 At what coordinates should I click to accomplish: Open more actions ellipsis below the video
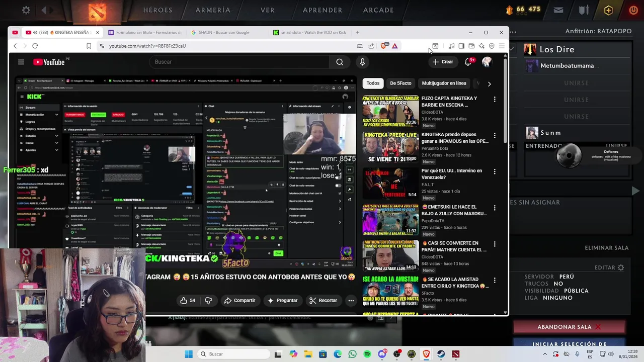[351, 300]
